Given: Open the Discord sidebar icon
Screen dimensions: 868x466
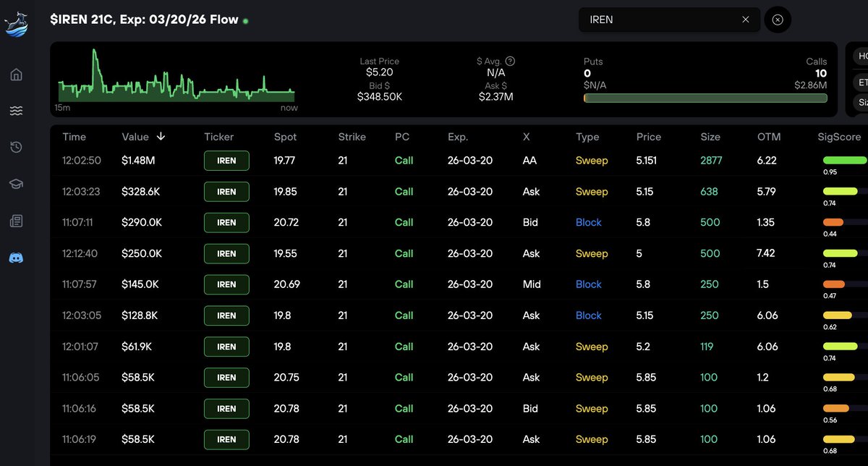Looking at the screenshot, I should click(16, 257).
